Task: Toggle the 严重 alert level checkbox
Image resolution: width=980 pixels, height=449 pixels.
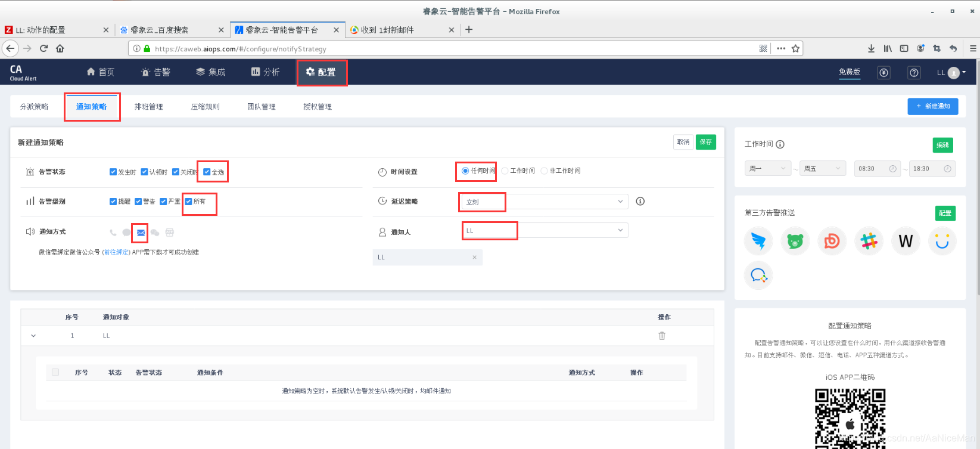Action: tap(163, 202)
